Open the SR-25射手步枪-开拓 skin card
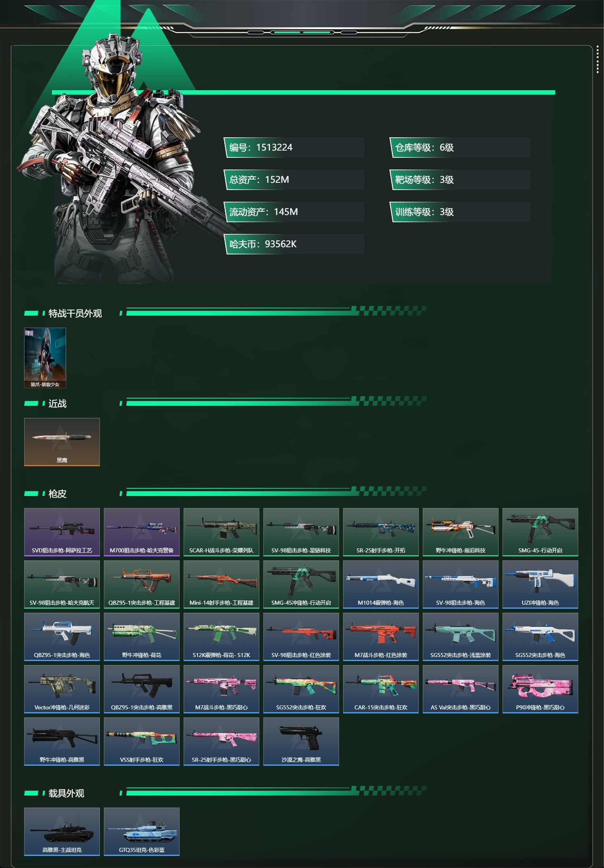The height and width of the screenshot is (868, 604). click(x=381, y=532)
